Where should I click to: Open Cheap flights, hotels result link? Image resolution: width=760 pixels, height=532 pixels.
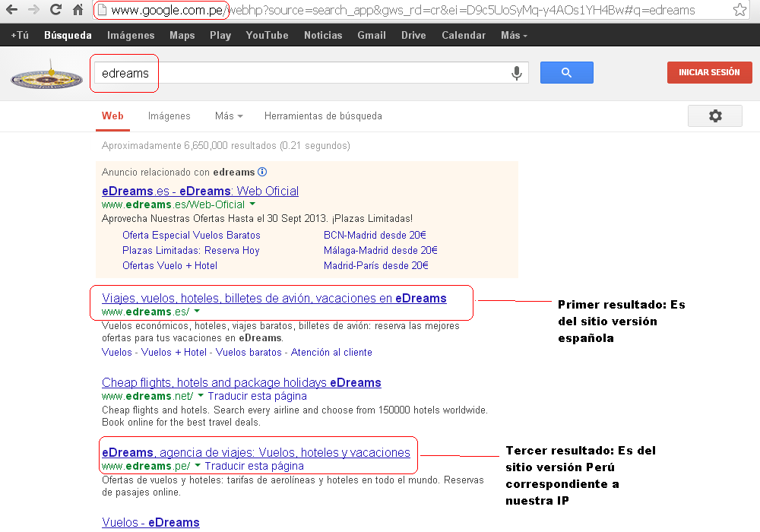[242, 383]
